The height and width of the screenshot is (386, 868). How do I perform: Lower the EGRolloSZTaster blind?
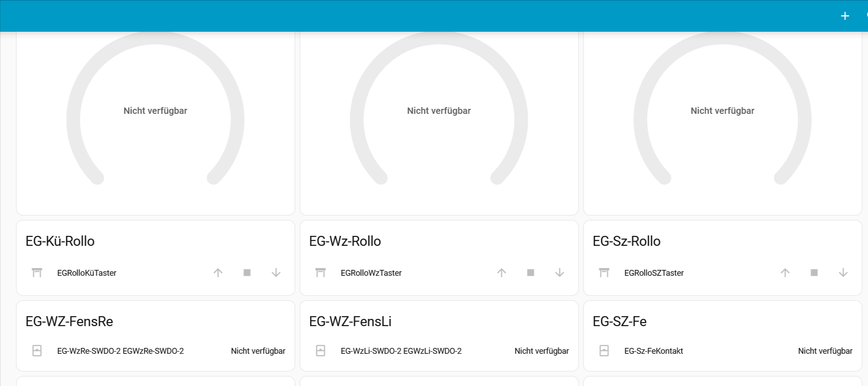843,273
